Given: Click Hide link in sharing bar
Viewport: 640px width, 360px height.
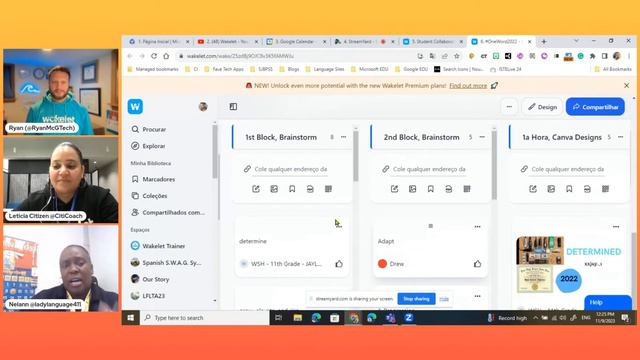Looking at the screenshot, I should (444, 299).
